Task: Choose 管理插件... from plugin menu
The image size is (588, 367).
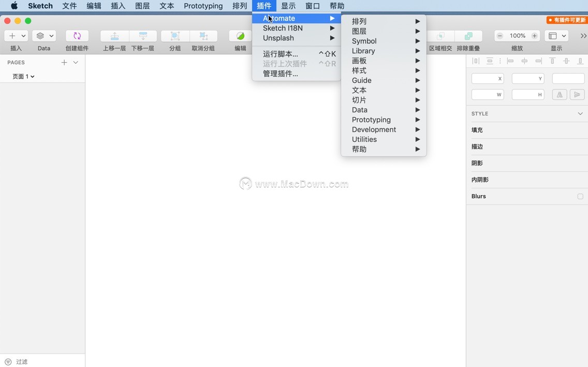Action: click(296, 74)
